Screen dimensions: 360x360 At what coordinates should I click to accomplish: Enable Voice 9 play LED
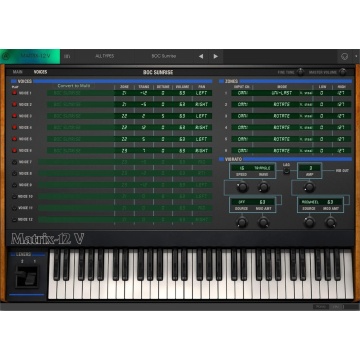click(14, 185)
